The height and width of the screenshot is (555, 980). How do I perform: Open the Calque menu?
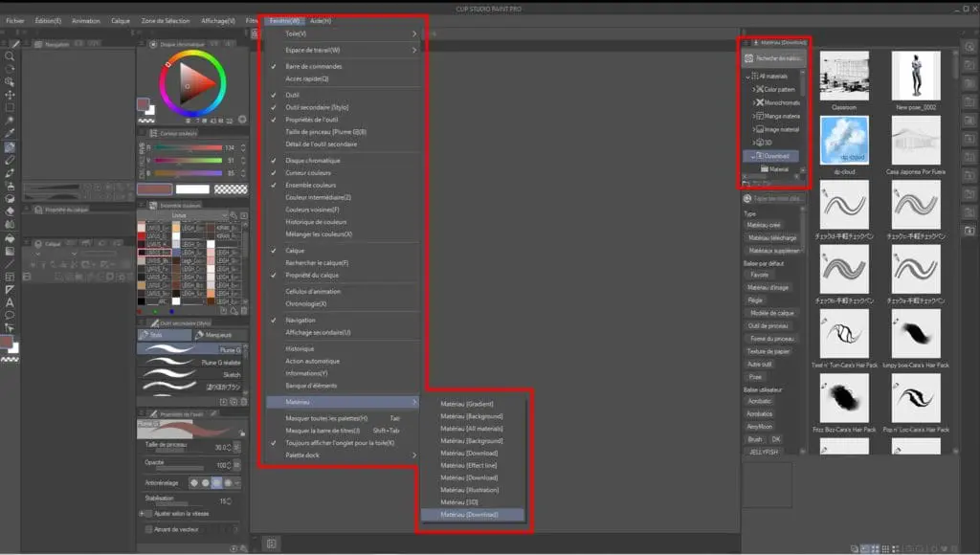120,21
